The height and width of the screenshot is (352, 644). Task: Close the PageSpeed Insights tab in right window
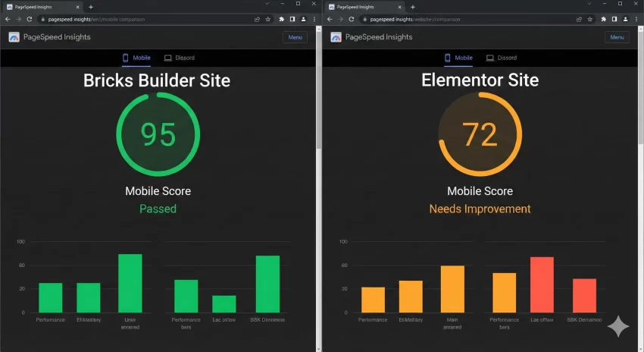(399, 7)
